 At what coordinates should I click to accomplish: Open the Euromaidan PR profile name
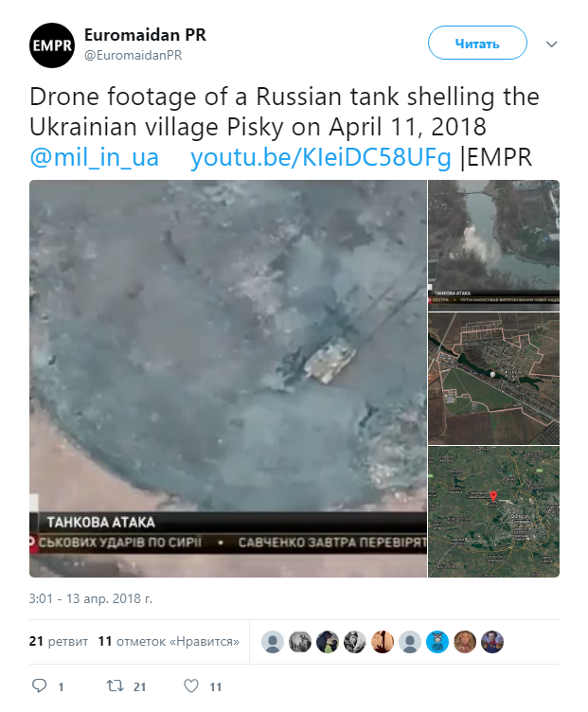(145, 36)
